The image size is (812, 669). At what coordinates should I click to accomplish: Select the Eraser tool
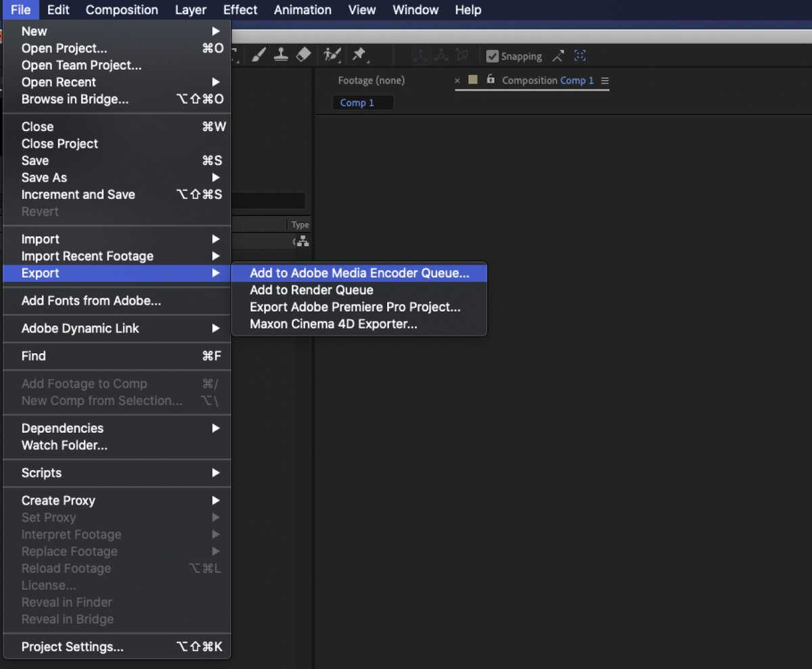tap(304, 55)
